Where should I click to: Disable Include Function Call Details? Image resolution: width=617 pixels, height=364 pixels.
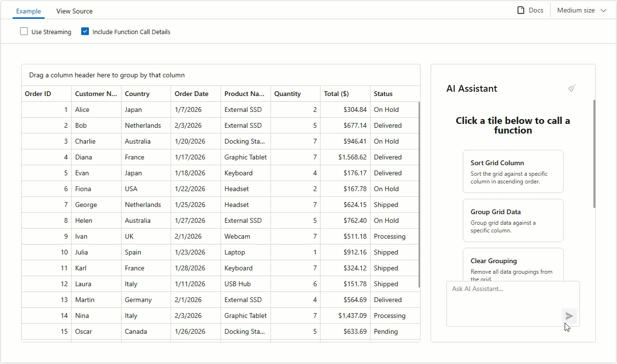click(85, 31)
